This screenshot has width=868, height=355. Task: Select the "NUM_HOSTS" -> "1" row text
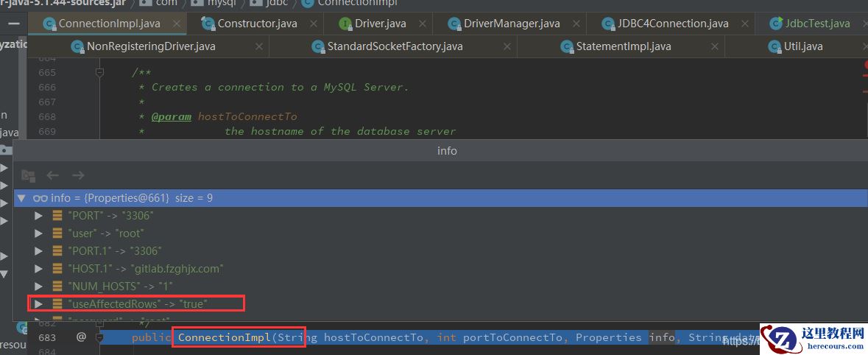point(120,287)
